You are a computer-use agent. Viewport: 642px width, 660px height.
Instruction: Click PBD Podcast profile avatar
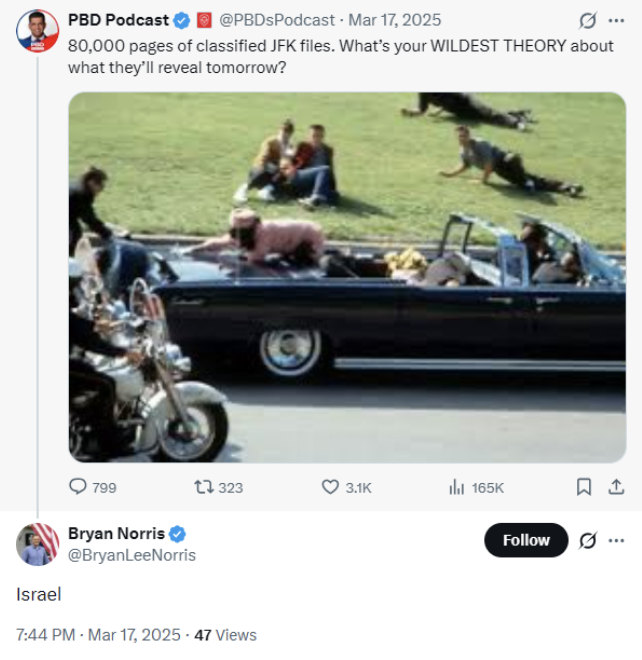tap(38, 31)
